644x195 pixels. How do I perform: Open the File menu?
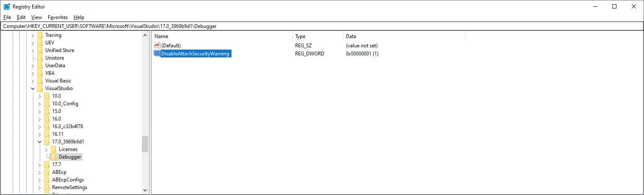pyautogui.click(x=7, y=17)
